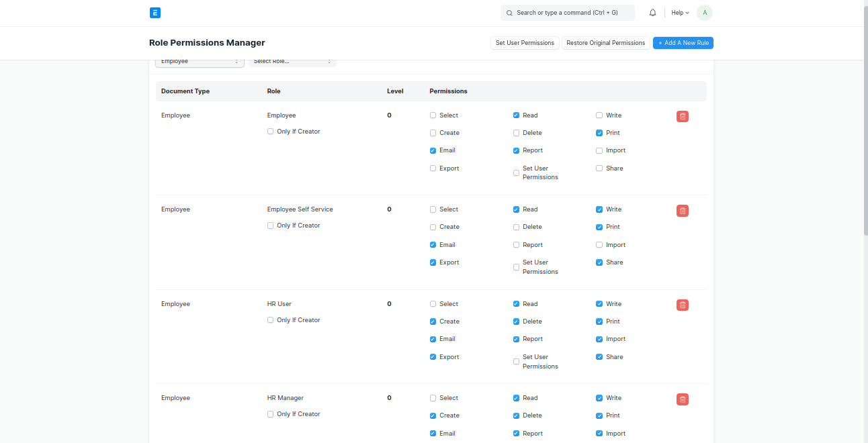This screenshot has width=868, height=443.
Task: Add a new rule
Action: tap(683, 43)
